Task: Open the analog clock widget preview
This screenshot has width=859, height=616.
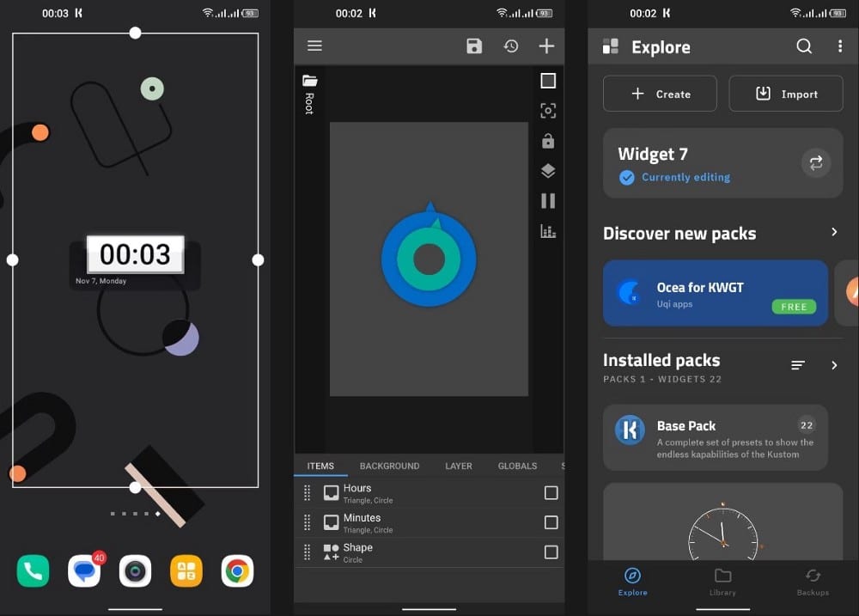Action: [722, 528]
